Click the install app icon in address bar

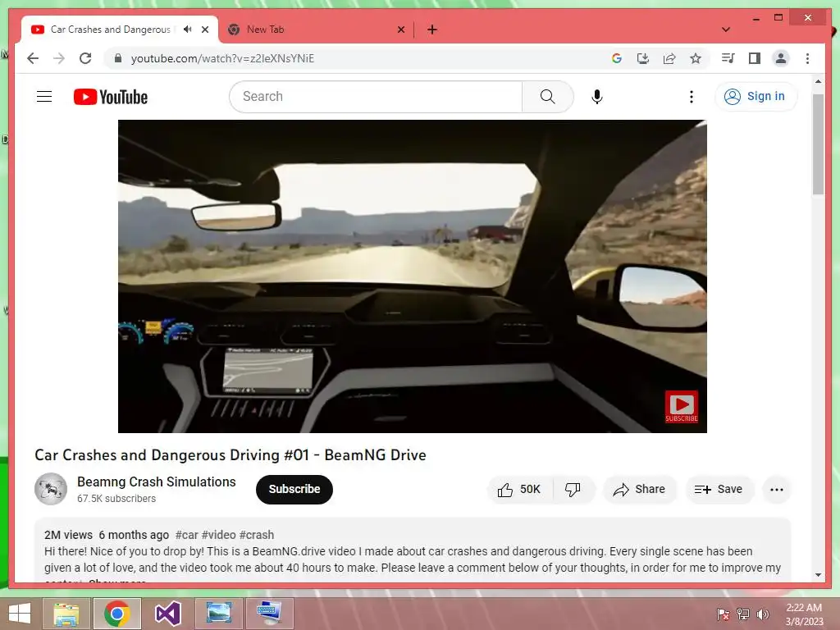[x=643, y=58]
